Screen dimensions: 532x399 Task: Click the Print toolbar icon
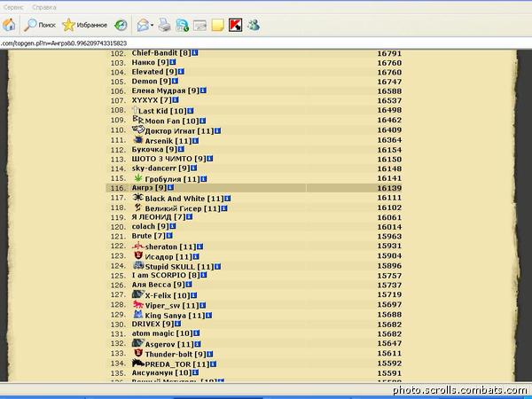coord(164,25)
